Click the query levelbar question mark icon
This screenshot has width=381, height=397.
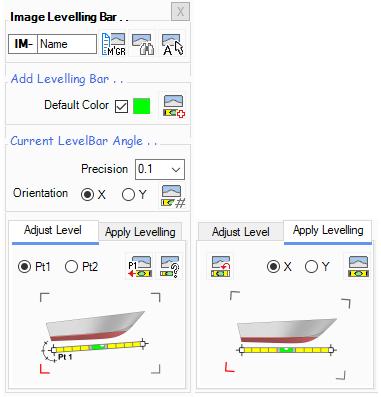pos(169,266)
